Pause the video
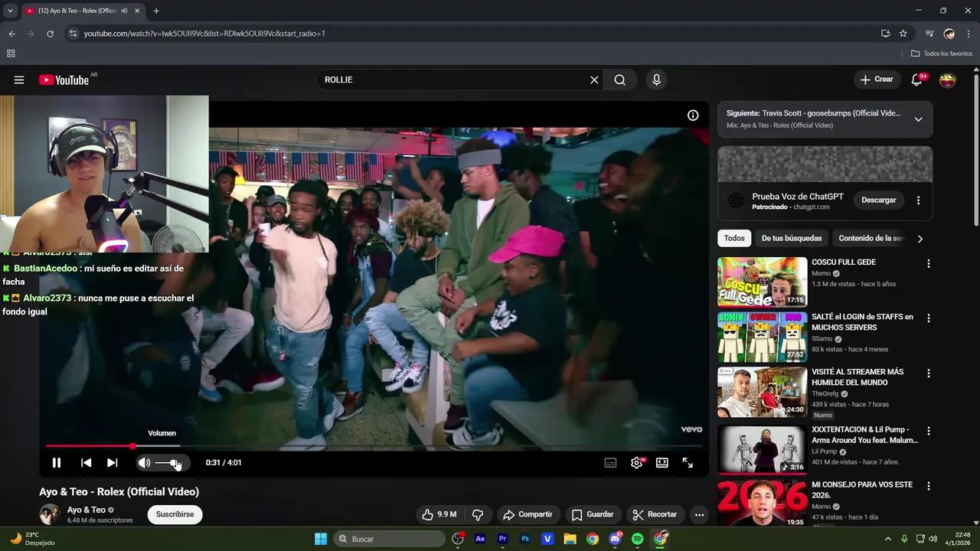This screenshot has height=551, width=980. (57, 462)
